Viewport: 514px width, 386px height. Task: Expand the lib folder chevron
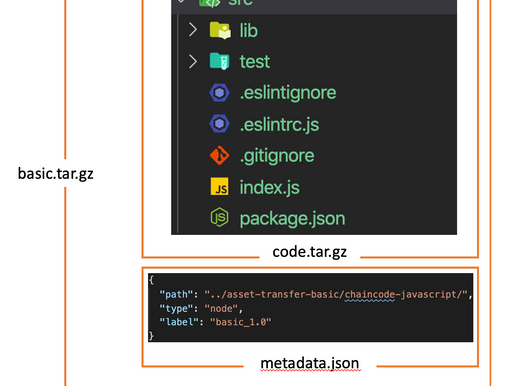pos(193,30)
